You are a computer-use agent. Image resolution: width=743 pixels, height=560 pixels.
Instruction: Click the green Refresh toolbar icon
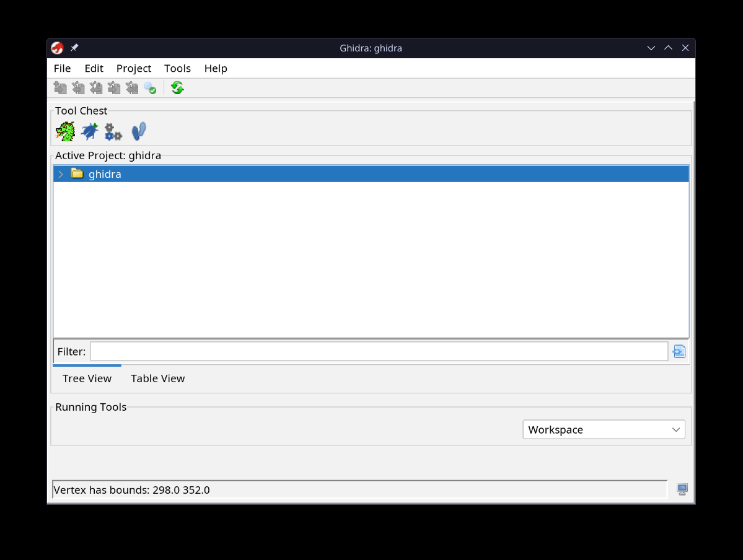[178, 88]
